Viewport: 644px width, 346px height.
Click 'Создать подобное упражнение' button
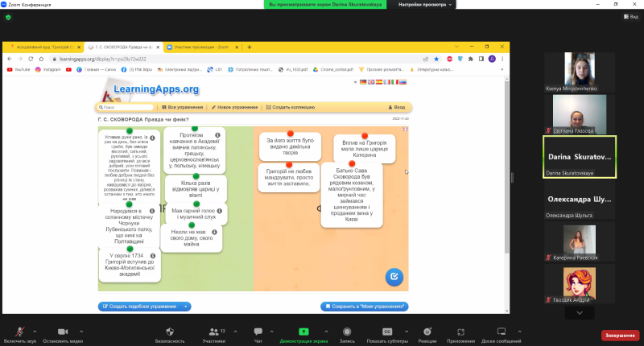tap(139, 307)
